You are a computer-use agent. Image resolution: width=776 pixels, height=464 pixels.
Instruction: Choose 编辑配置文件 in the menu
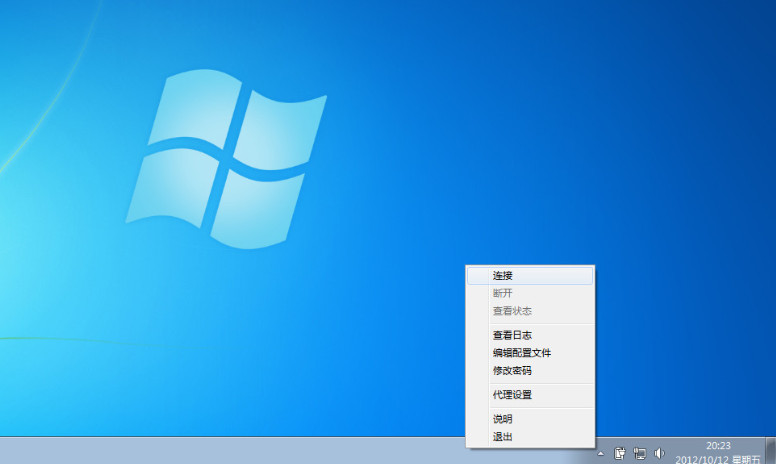coord(530,353)
